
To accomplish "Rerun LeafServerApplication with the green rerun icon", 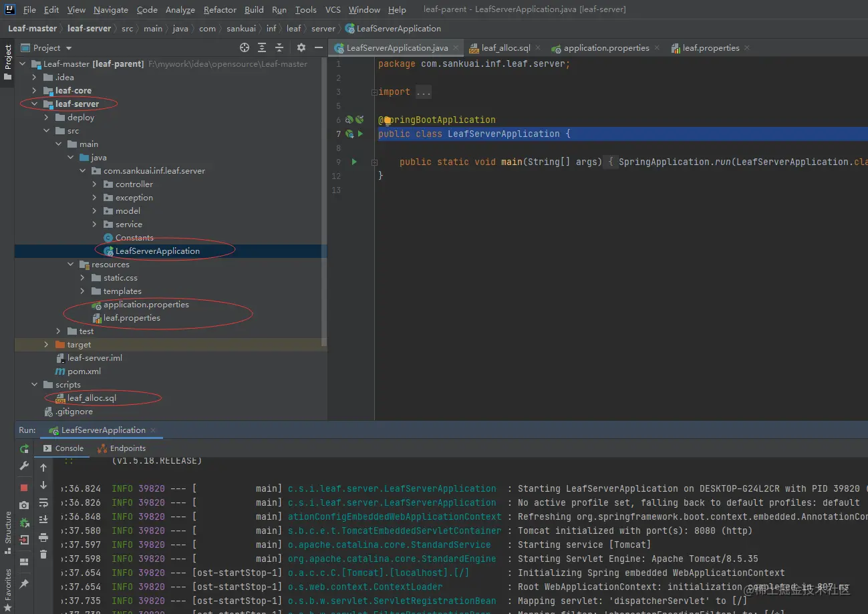I will (24, 449).
